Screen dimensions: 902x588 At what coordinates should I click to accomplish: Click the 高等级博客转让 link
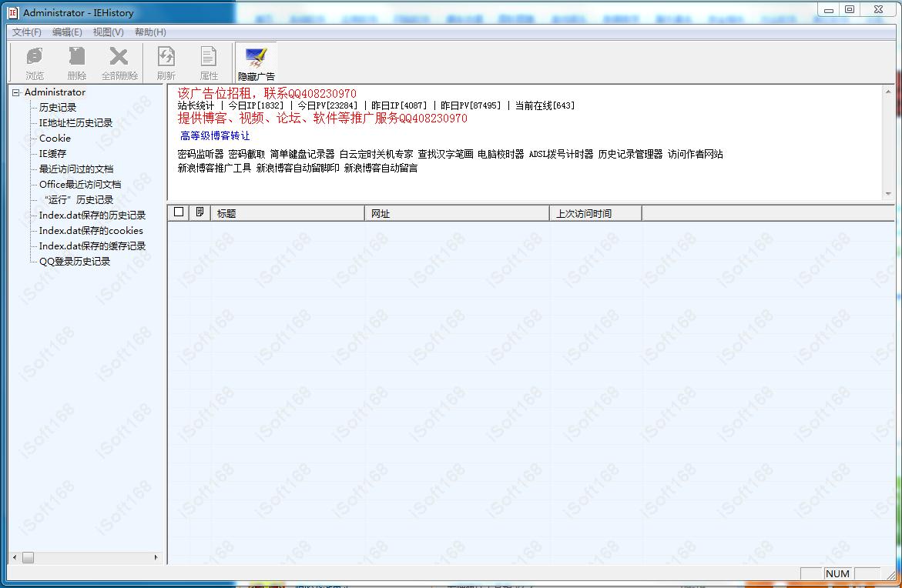215,135
